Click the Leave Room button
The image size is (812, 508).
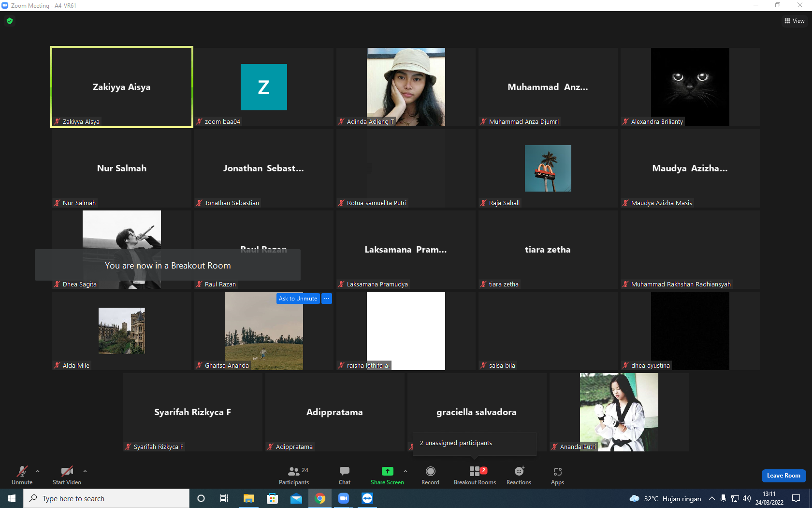click(x=783, y=476)
